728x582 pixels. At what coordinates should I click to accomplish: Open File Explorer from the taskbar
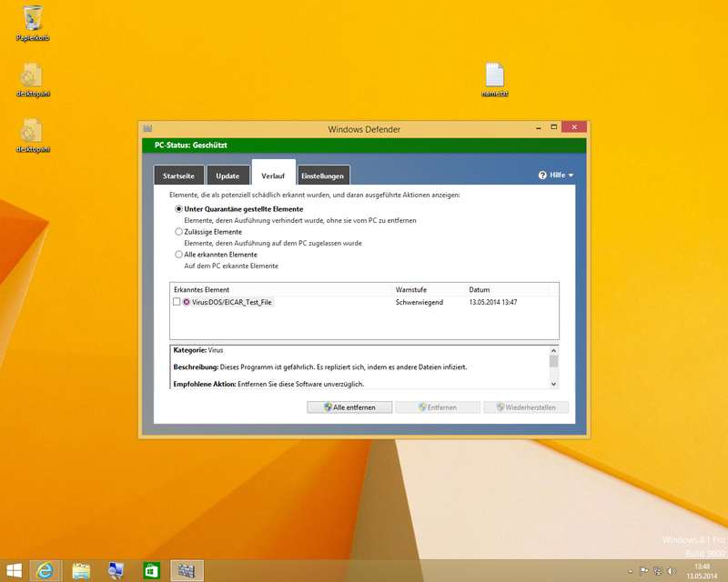tap(81, 570)
